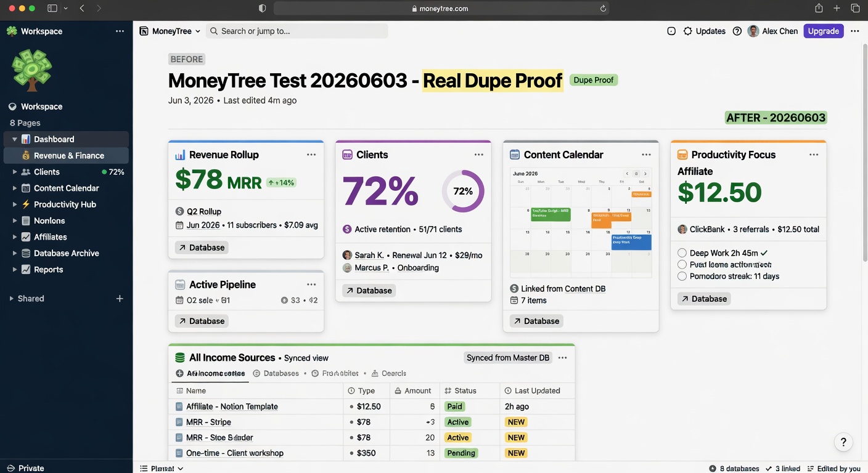The image size is (868, 473).
Task: Toggle the checkbox above Pomodoro streak item
Action: (682, 264)
